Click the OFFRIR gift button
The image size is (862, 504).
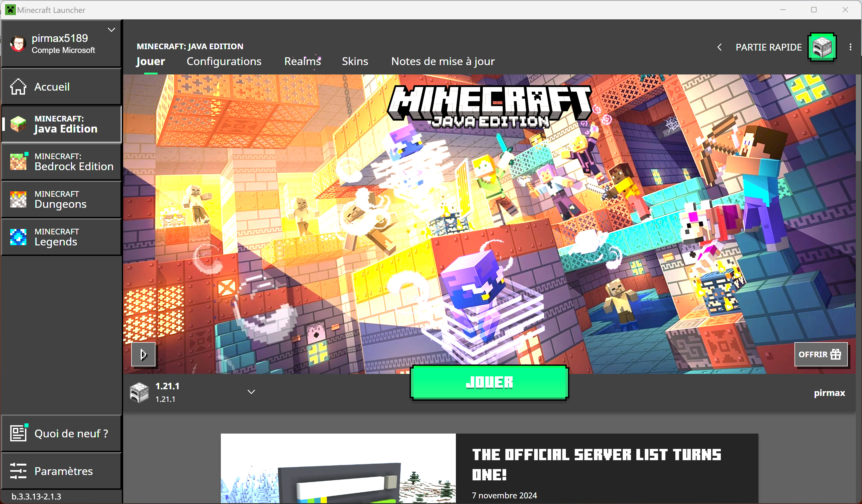pyautogui.click(x=821, y=354)
